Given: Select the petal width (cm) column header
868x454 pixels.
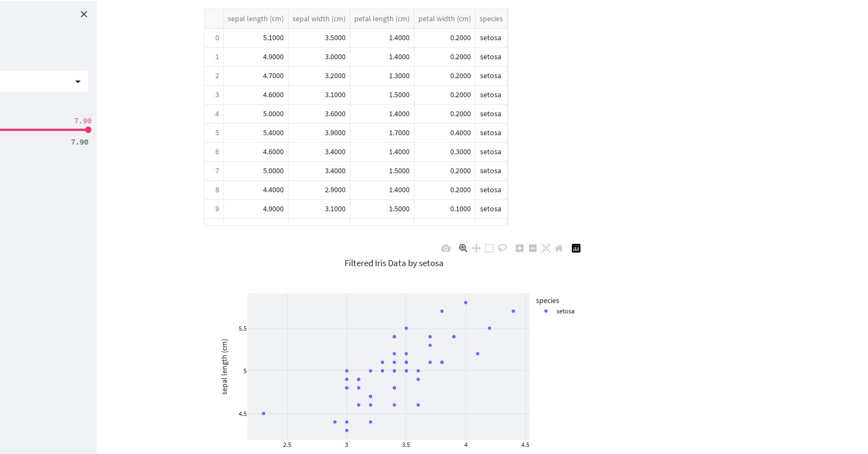Looking at the screenshot, I should [444, 18].
